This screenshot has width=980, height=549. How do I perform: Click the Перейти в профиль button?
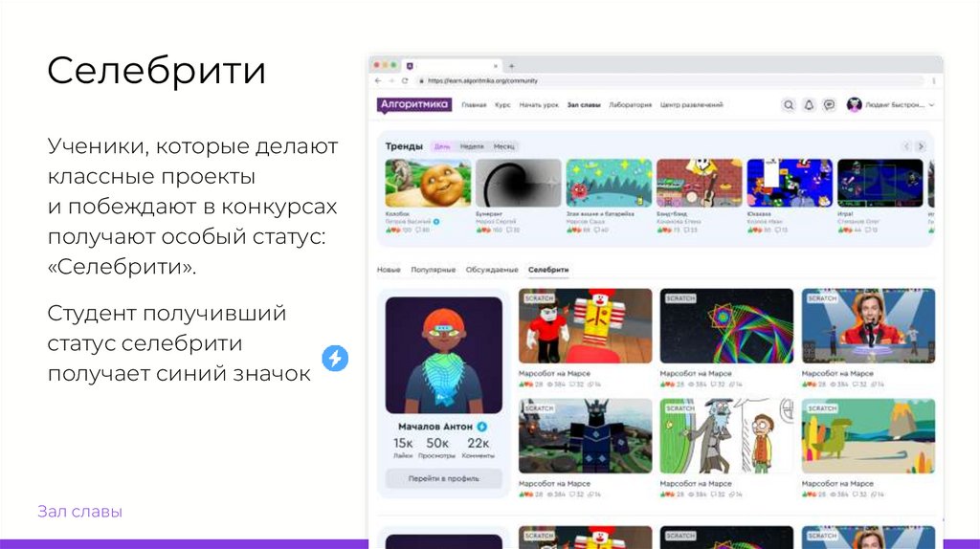point(444,478)
